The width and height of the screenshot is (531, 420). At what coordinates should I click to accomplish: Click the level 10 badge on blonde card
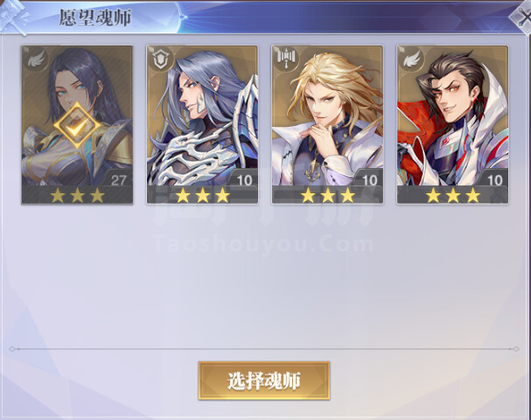point(369,180)
